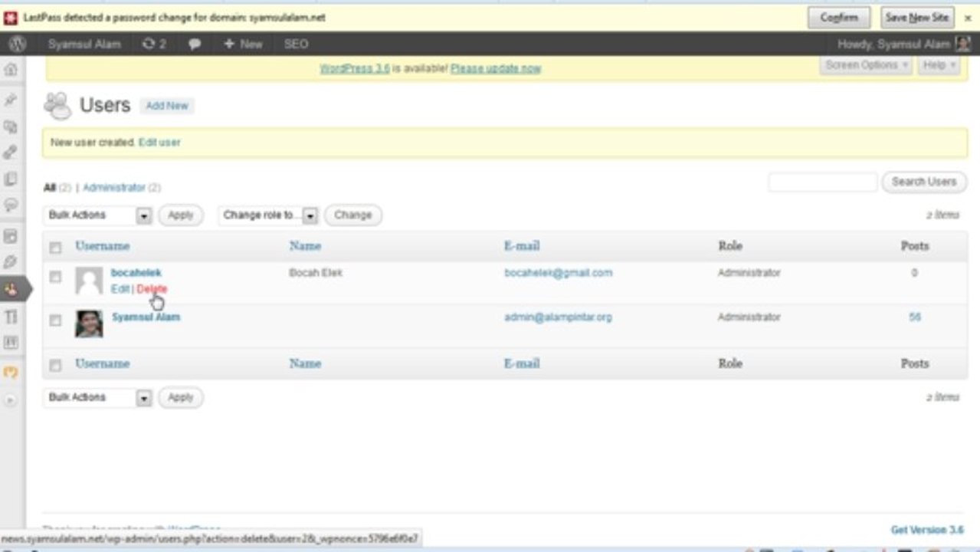Screen dimensions: 980x552
Task: Open the Media icon in sidebar
Action: click(x=11, y=127)
